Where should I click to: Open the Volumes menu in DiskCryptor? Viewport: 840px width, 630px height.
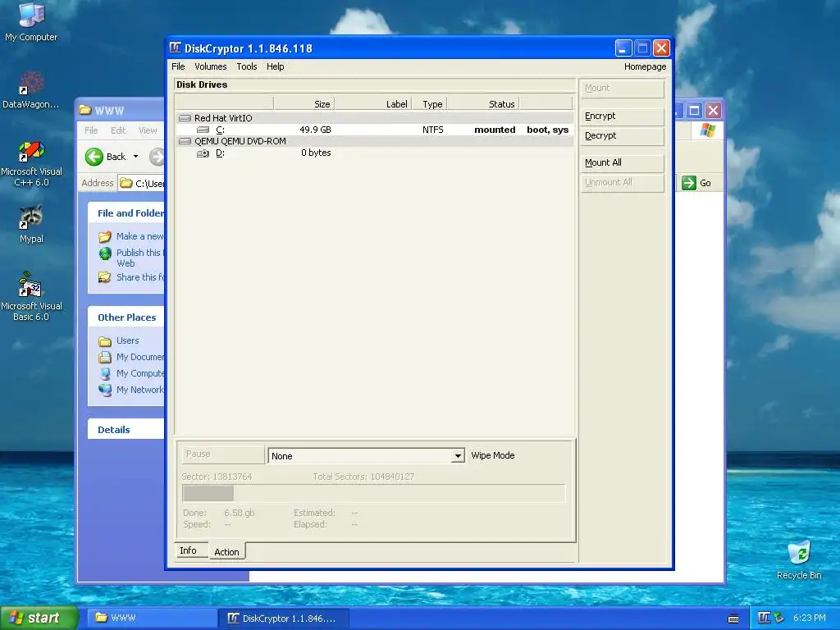coord(210,66)
